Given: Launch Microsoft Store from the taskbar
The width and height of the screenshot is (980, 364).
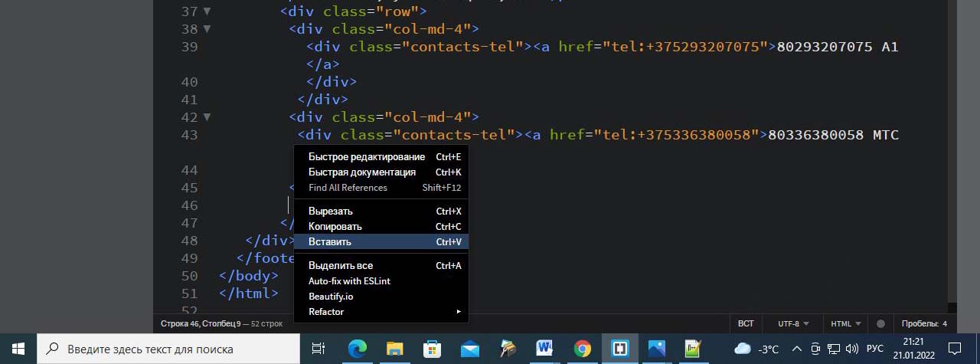Looking at the screenshot, I should (433, 349).
